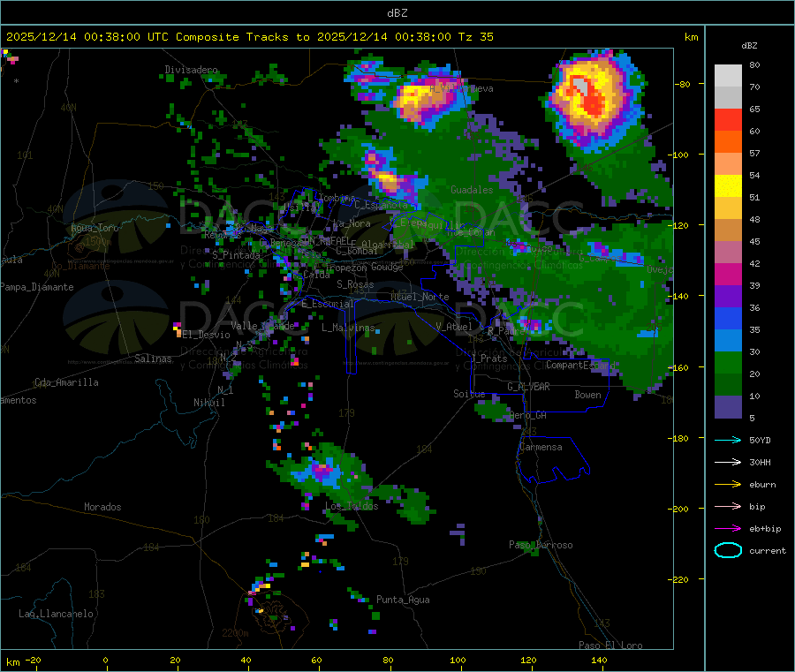Click the 'Soitue' map label
This screenshot has height=672, width=795.
(469, 394)
